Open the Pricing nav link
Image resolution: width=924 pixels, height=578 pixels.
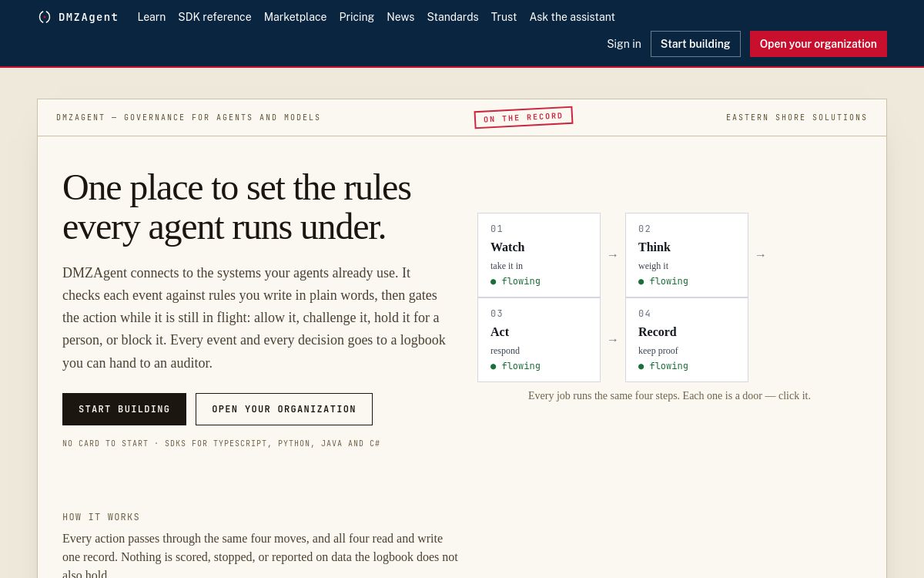357,17
